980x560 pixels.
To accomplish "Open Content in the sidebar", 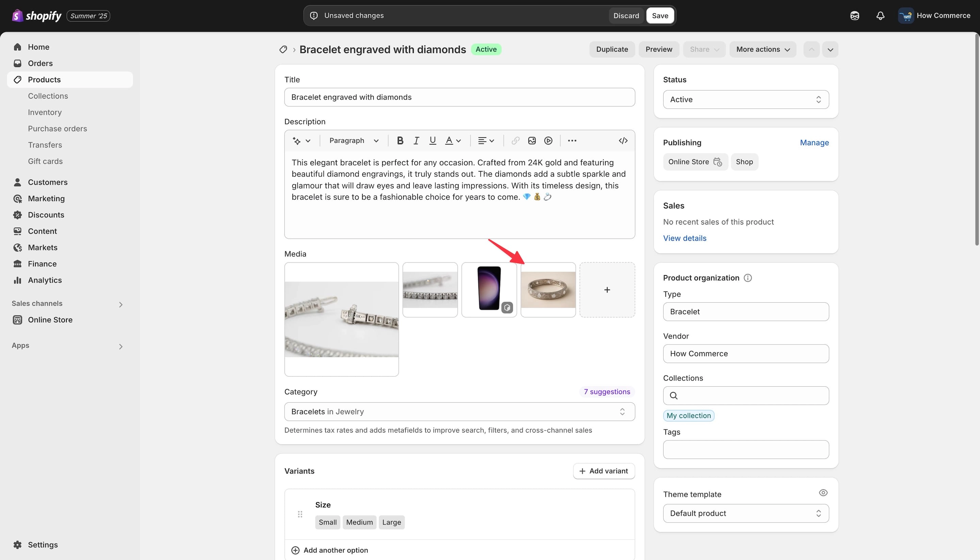I will click(x=70, y=231).
